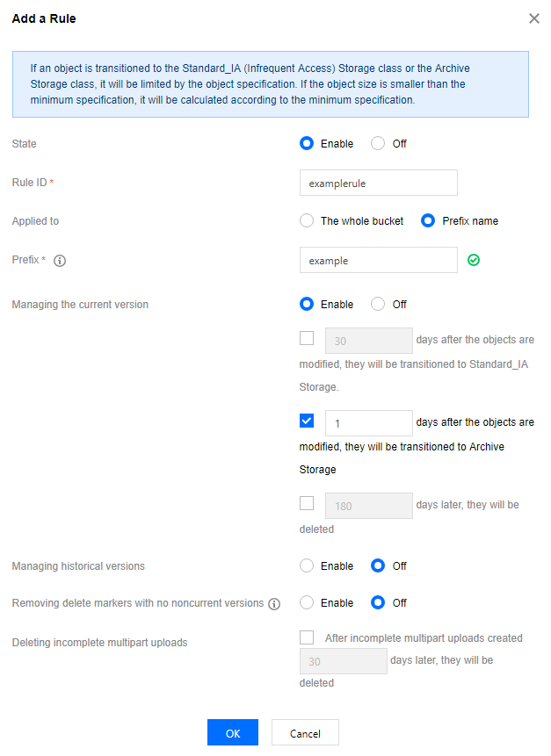The height and width of the screenshot is (756, 551).
Task: Enable managing historical versions
Action: (x=307, y=565)
